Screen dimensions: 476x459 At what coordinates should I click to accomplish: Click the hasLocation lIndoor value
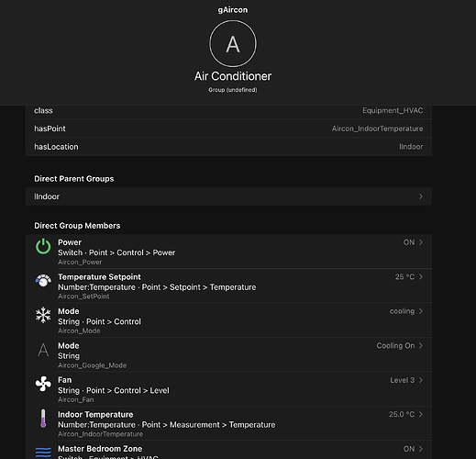[x=411, y=147]
